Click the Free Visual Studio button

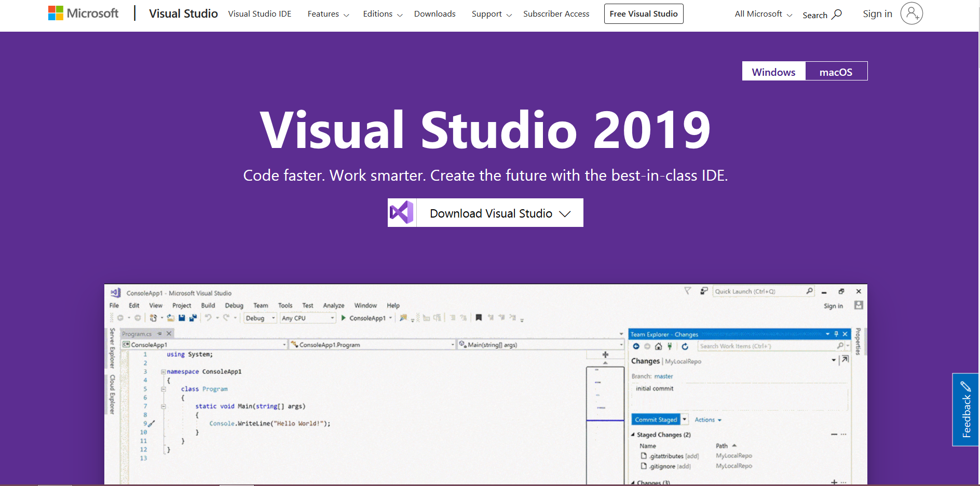click(644, 14)
